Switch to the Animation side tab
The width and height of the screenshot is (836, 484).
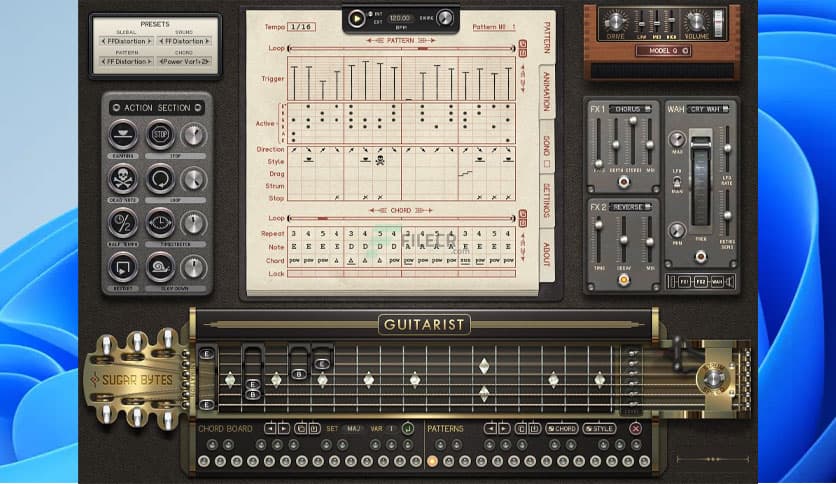[546, 92]
